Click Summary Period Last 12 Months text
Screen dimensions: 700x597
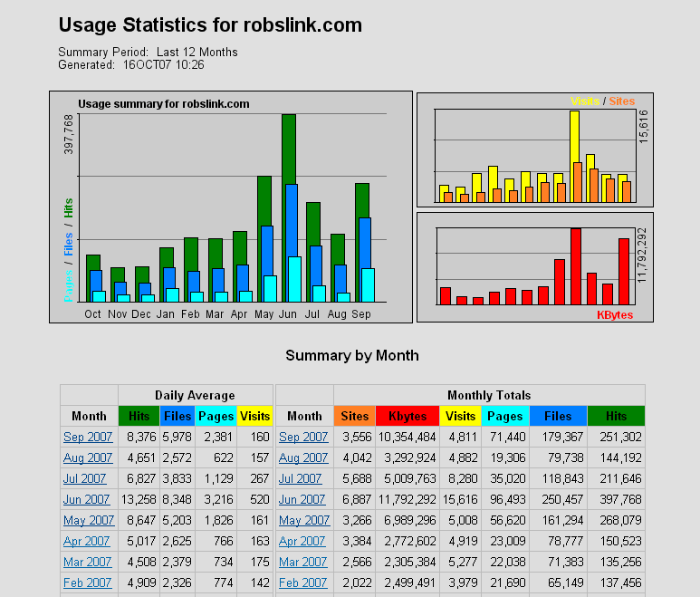pyautogui.click(x=148, y=52)
